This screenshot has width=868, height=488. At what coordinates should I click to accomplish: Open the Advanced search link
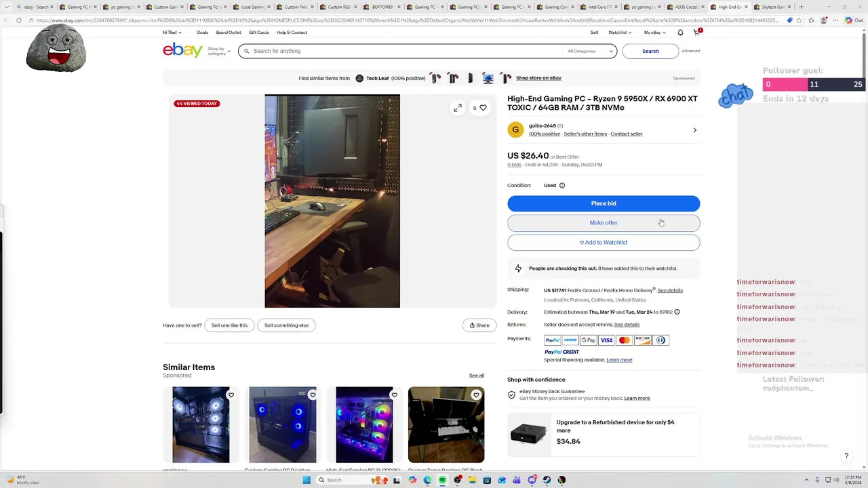691,51
